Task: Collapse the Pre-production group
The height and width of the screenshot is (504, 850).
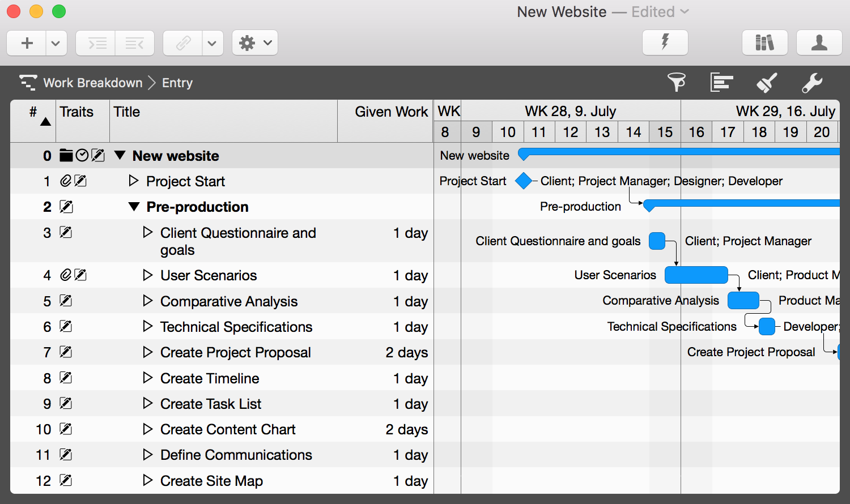Action: 134,207
